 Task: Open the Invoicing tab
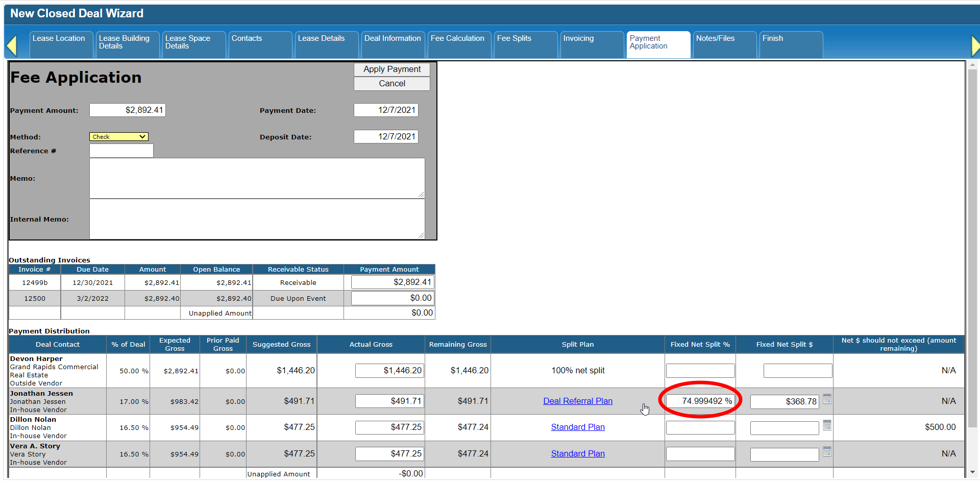click(x=591, y=44)
